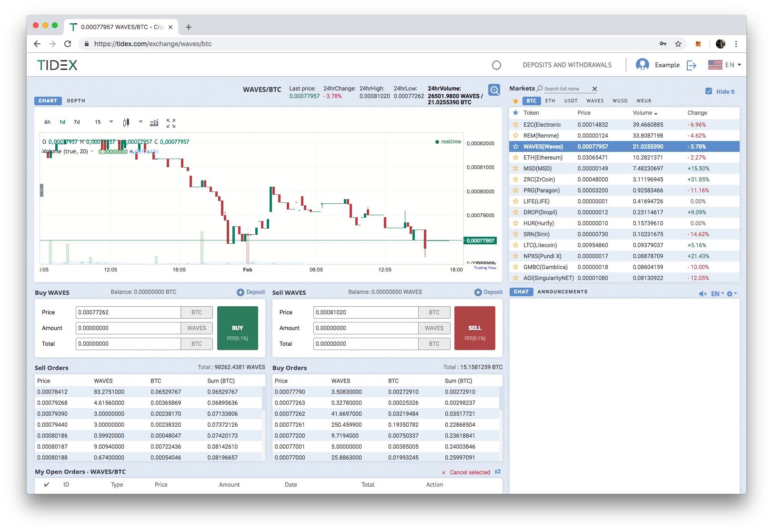Open the chat language EN dropdown
The width and height of the screenshot is (773, 532).
[717, 294]
